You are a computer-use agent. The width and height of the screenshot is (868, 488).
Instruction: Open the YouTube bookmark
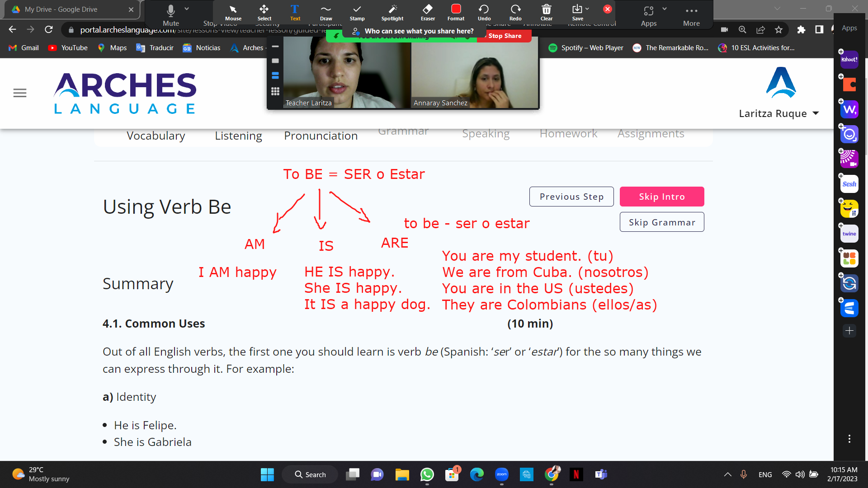68,48
